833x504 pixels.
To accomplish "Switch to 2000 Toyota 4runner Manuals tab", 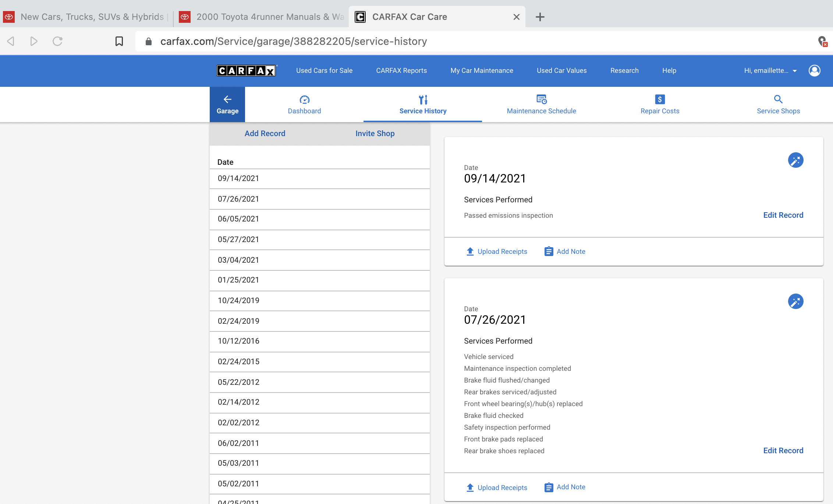I will tap(261, 17).
